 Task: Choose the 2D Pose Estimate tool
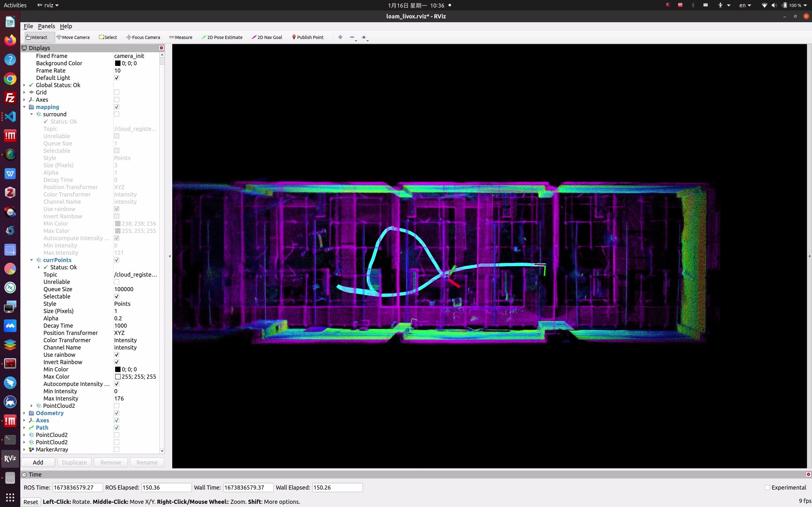point(222,37)
